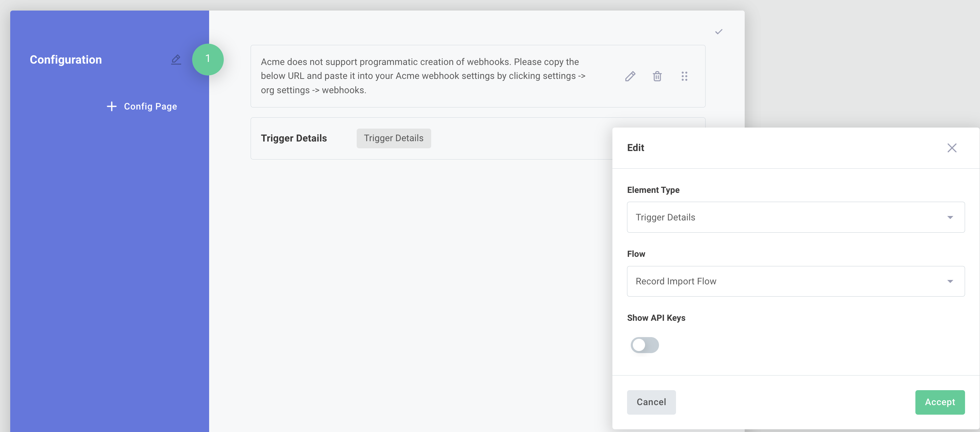Screen dimensions: 980x432
Task: Edit the Configuration page name
Action: (176, 60)
